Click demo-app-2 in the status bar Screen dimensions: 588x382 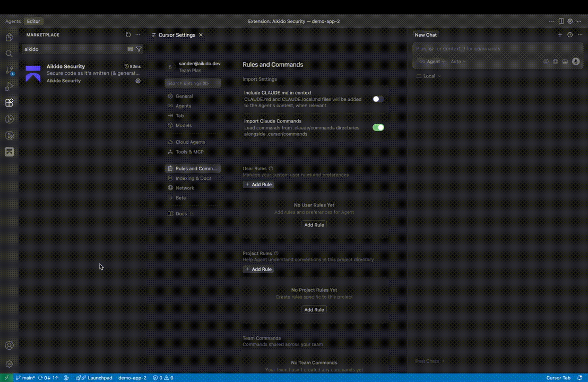132,378
